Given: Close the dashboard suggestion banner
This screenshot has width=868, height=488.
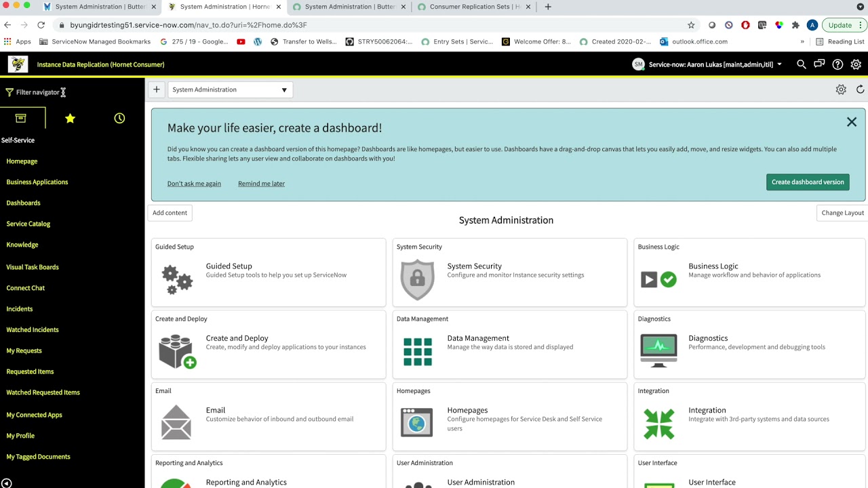Looking at the screenshot, I should click(852, 122).
